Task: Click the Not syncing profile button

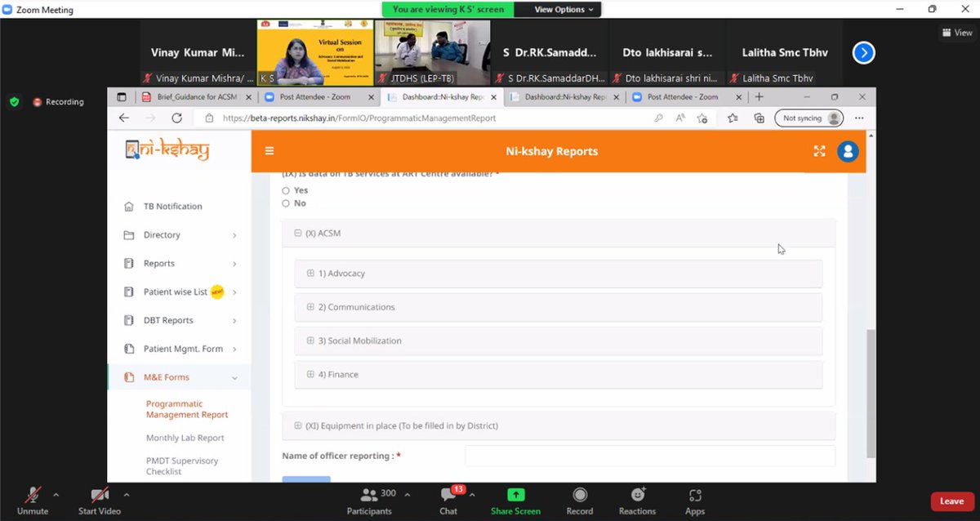Action: [x=808, y=118]
